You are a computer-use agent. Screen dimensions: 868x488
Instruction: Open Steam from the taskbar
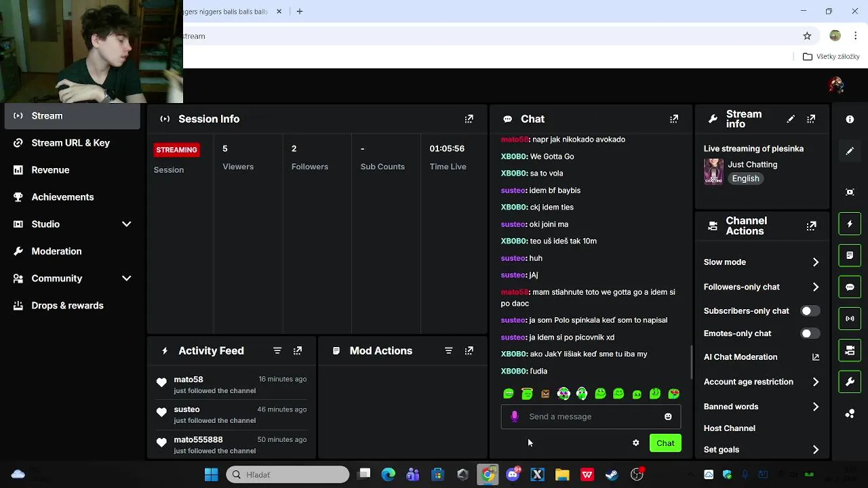point(612,475)
